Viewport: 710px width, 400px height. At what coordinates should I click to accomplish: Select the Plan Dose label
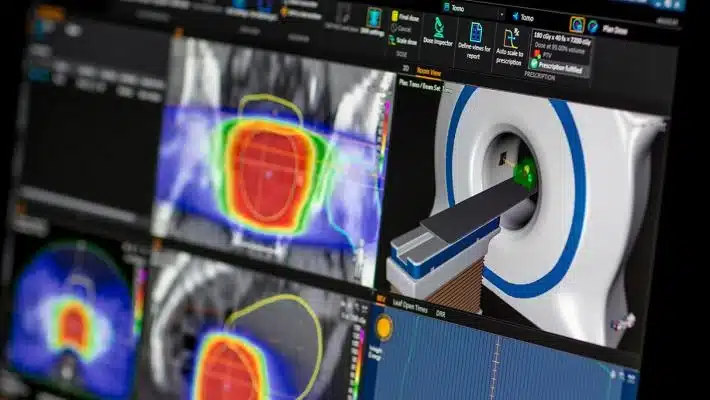pyautogui.click(x=615, y=30)
